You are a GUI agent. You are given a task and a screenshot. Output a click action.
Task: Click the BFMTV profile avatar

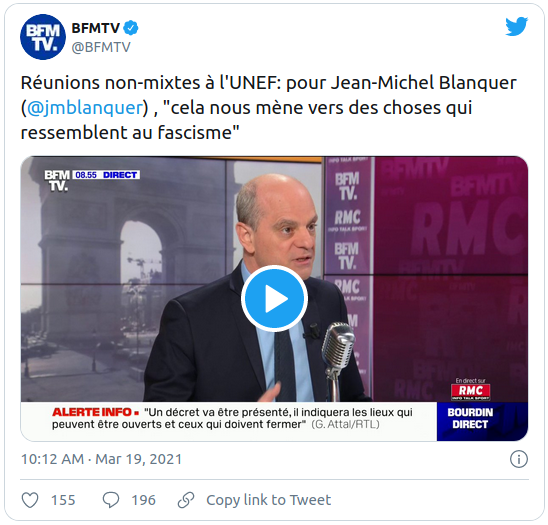(x=43, y=37)
